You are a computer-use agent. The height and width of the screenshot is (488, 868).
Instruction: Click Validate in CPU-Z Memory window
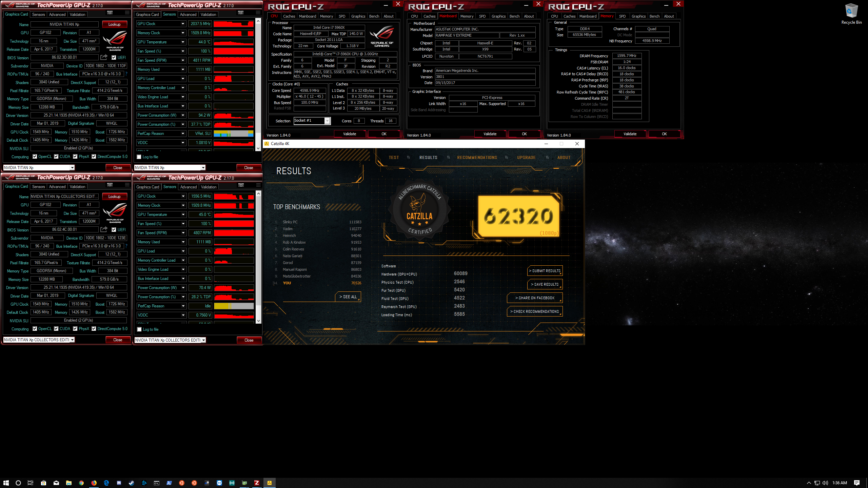coord(630,134)
